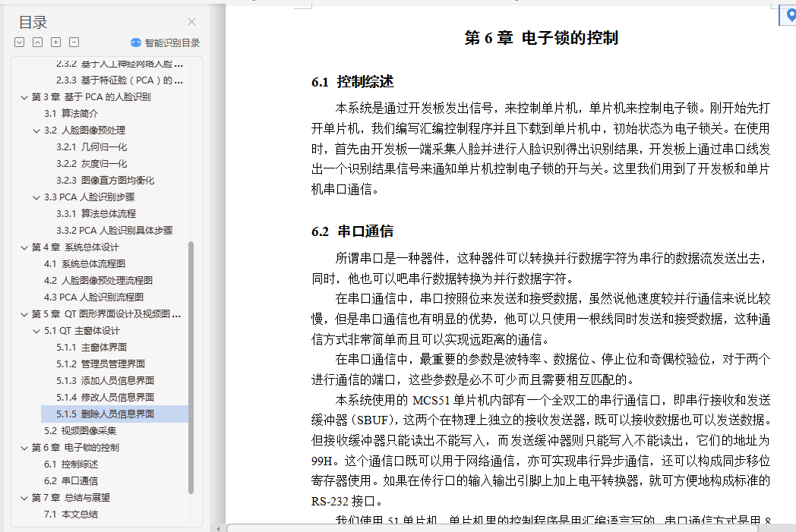Click the 目录 panel title
Image resolution: width=796 pixels, height=532 pixels.
pos(33,22)
